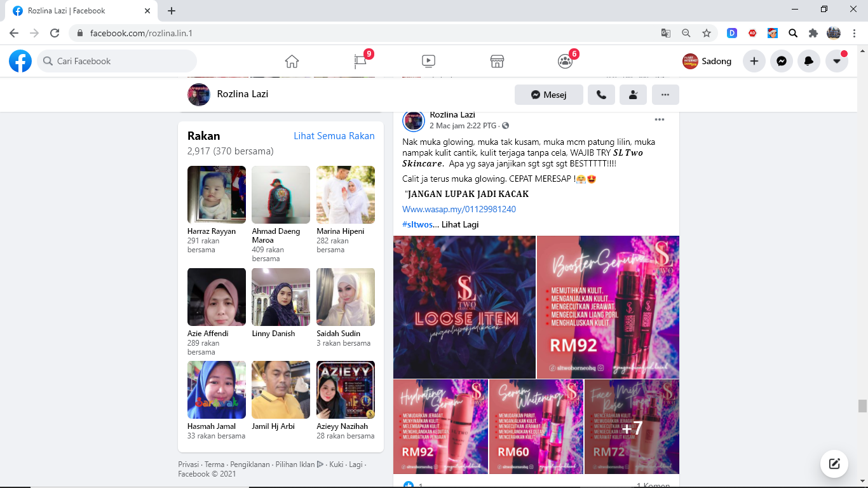Image resolution: width=868 pixels, height=488 pixels.
Task: Open Pages feed flag icon
Action: point(360,61)
